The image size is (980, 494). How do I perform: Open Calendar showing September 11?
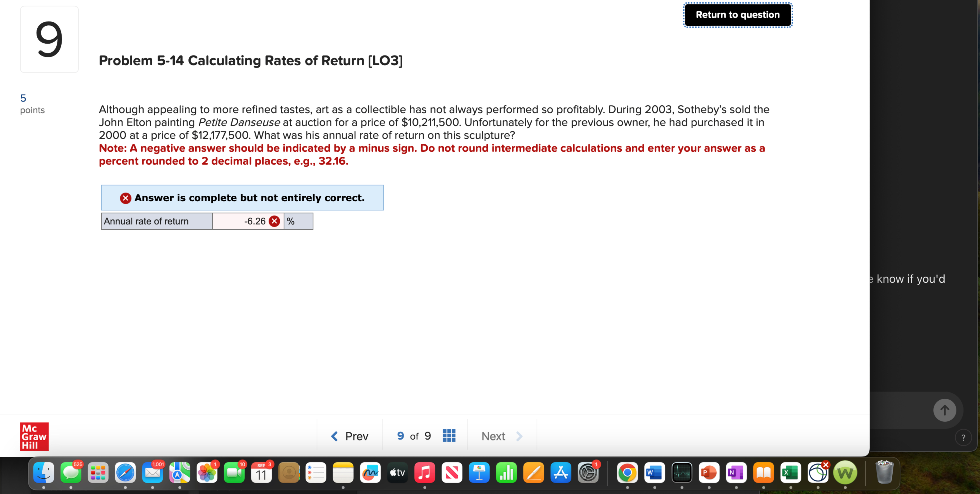[x=261, y=473]
